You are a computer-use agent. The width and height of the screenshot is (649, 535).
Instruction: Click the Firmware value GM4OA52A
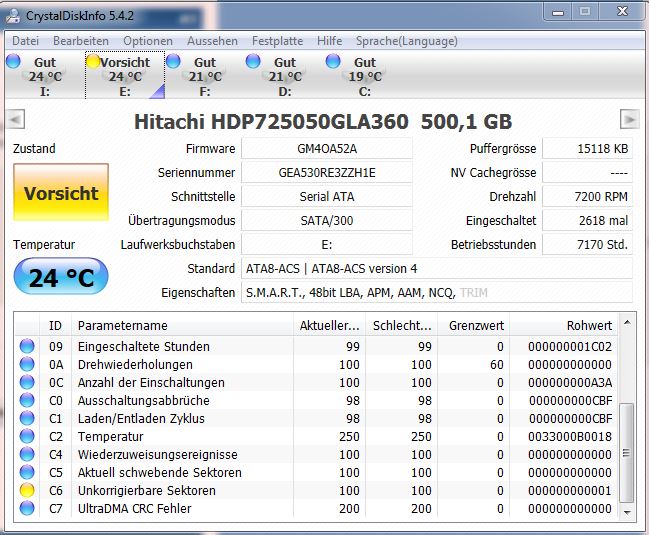point(327,148)
